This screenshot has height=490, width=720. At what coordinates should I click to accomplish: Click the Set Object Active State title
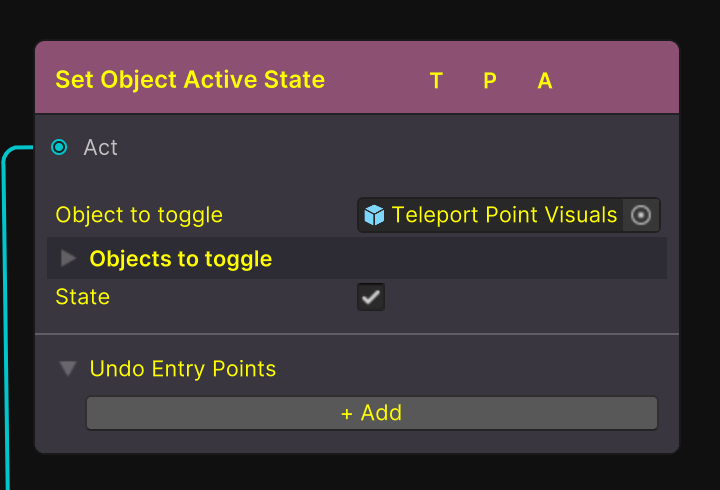tap(190, 80)
